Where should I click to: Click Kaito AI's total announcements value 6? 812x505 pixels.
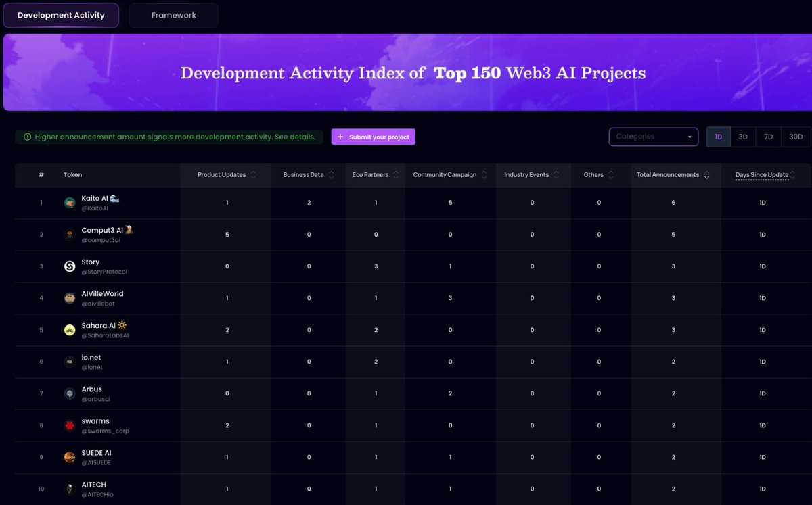(x=673, y=203)
